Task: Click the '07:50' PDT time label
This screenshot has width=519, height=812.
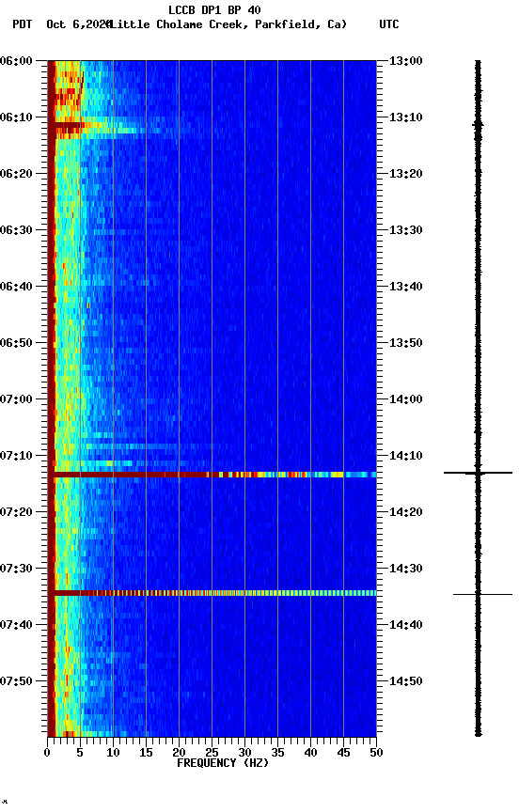Action: coord(16,682)
